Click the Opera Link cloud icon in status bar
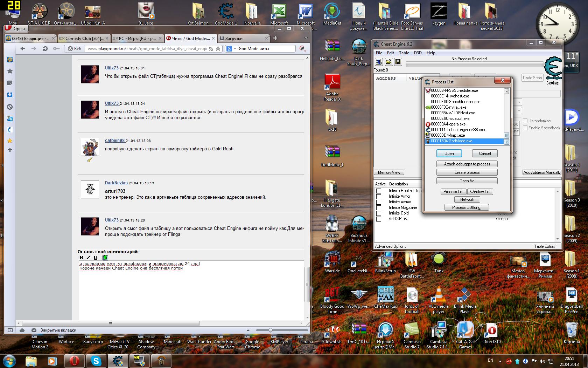Viewport: 588px width, 368px height. click(22, 330)
